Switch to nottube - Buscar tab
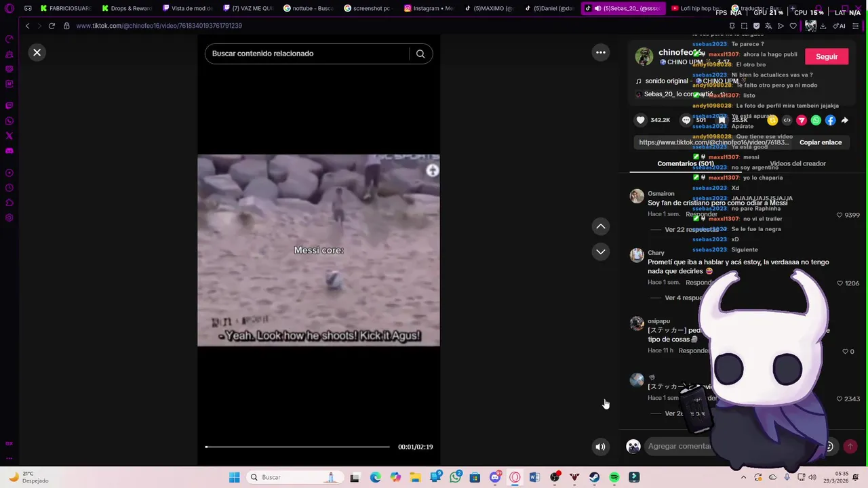This screenshot has height=488, width=868. point(309,8)
